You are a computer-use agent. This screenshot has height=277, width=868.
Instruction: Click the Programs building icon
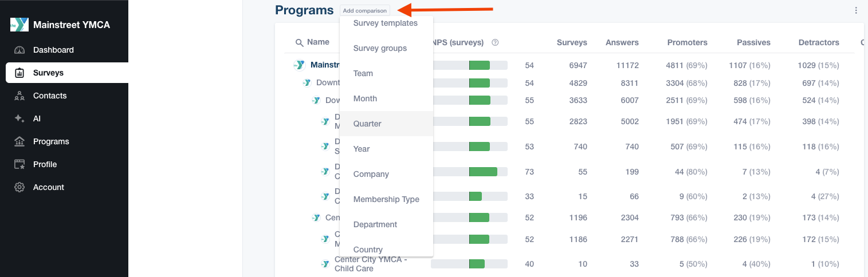tap(19, 141)
